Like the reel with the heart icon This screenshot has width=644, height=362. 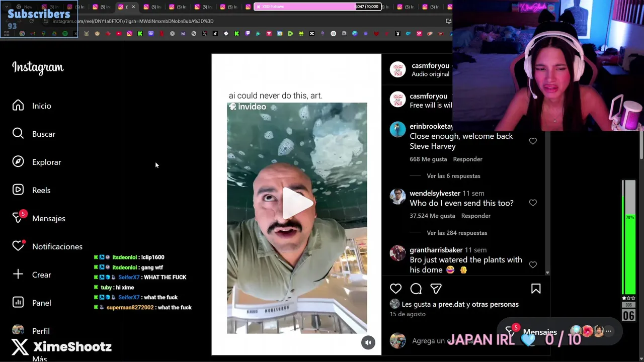point(396,289)
